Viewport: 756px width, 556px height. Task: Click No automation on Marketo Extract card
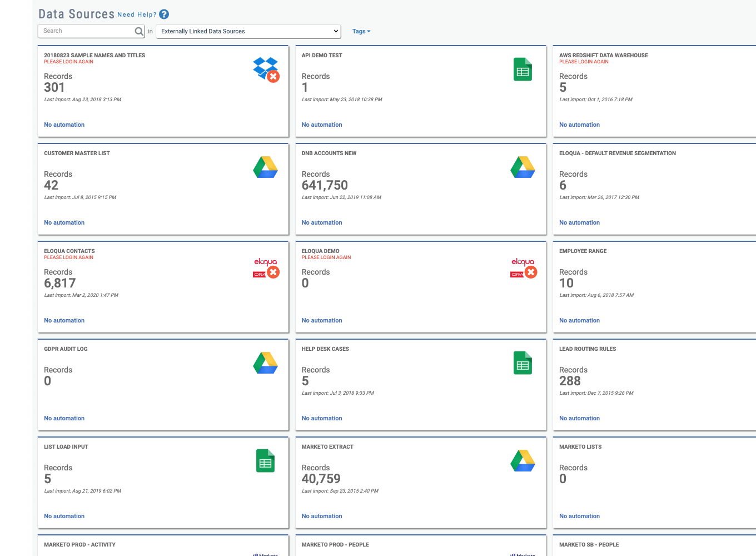tap(322, 517)
